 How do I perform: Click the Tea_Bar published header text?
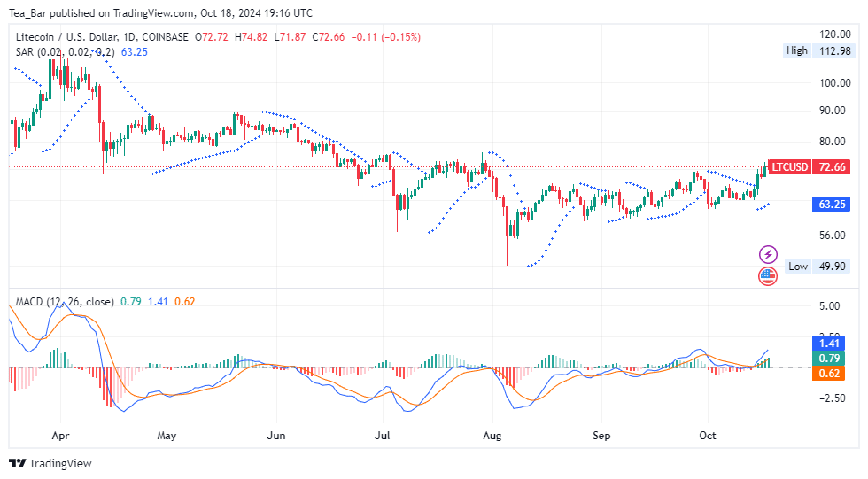click(x=159, y=13)
